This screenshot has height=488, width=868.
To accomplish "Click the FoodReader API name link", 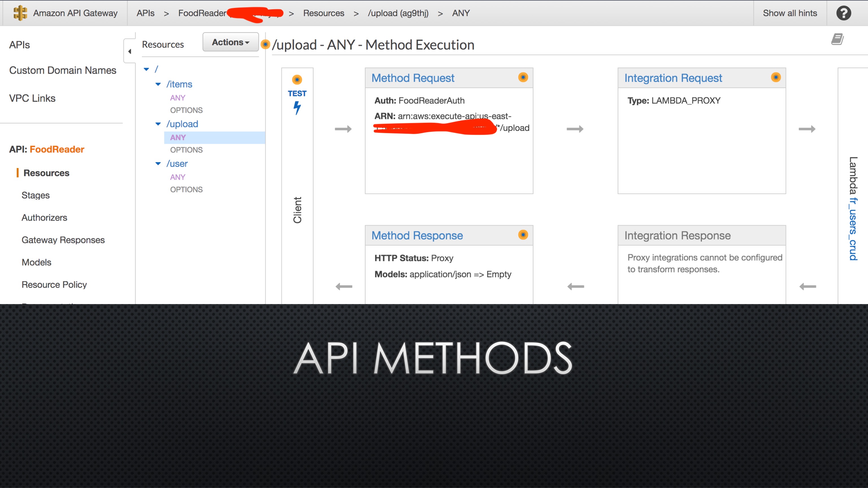I will click(57, 149).
